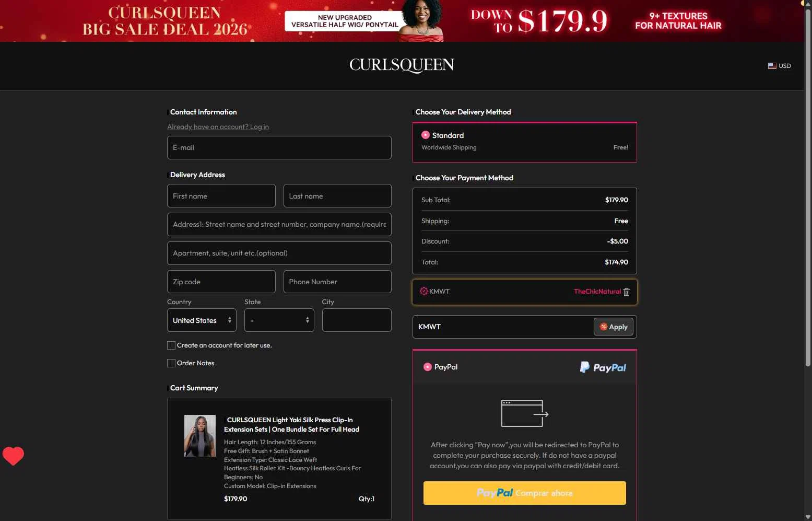Click the City input field

pyautogui.click(x=357, y=320)
